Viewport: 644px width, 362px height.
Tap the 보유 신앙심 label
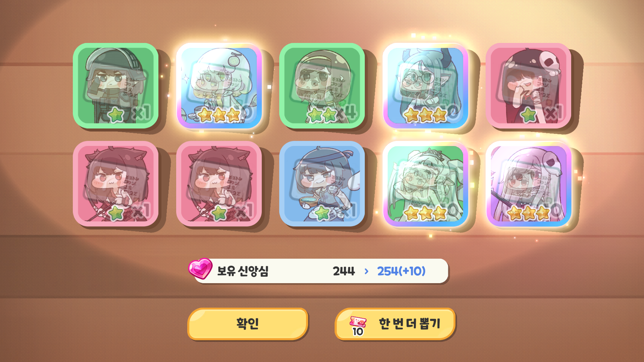point(243,271)
